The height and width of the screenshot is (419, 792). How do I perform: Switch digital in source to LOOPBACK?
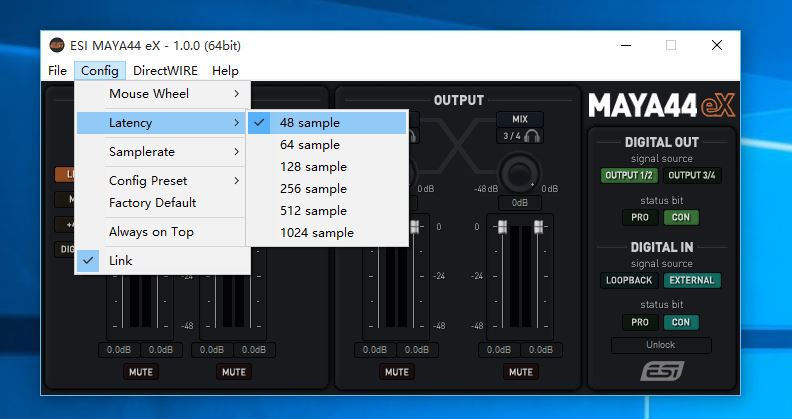click(629, 280)
